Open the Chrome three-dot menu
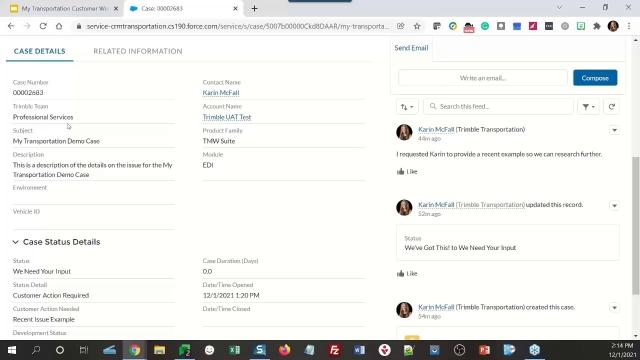Screen dimensions: 640x360 [x=629, y=26]
